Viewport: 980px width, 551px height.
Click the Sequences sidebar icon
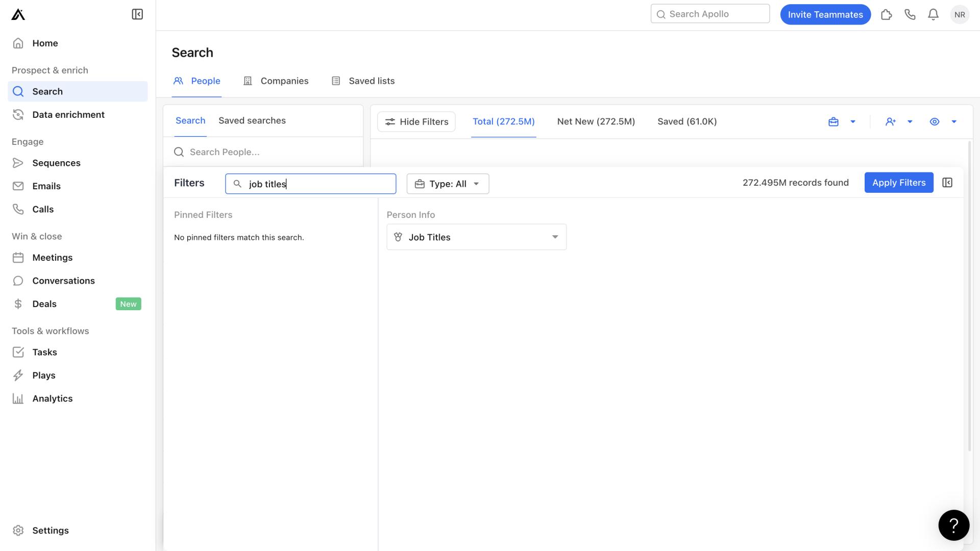[18, 163]
